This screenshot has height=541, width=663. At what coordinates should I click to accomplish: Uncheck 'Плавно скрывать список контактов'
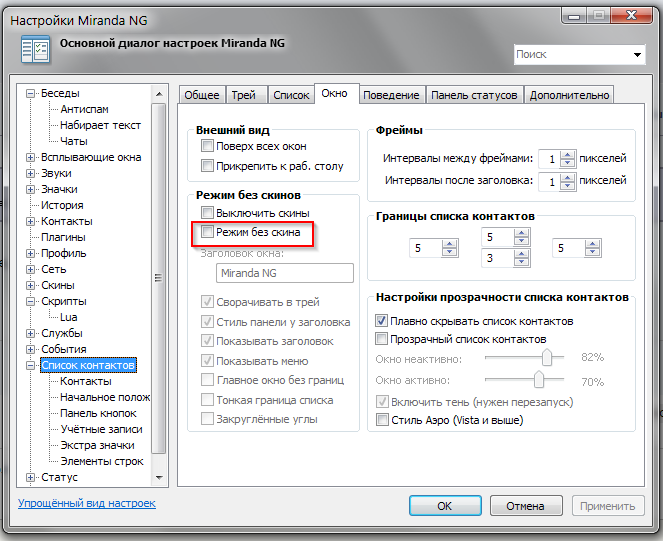[381, 321]
